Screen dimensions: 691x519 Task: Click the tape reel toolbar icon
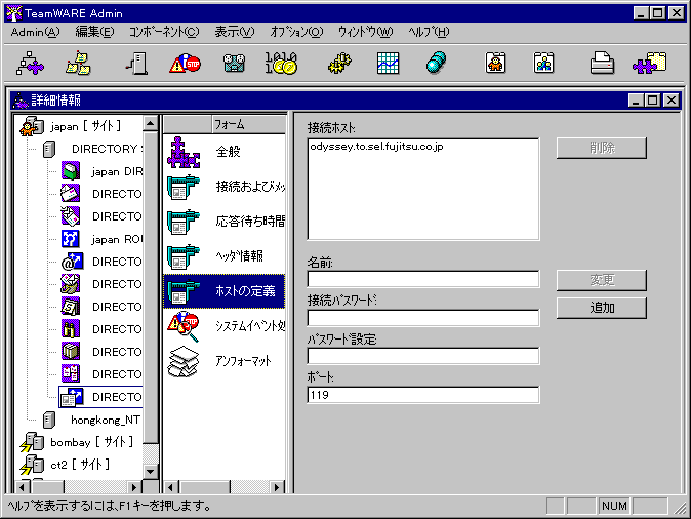(x=234, y=63)
